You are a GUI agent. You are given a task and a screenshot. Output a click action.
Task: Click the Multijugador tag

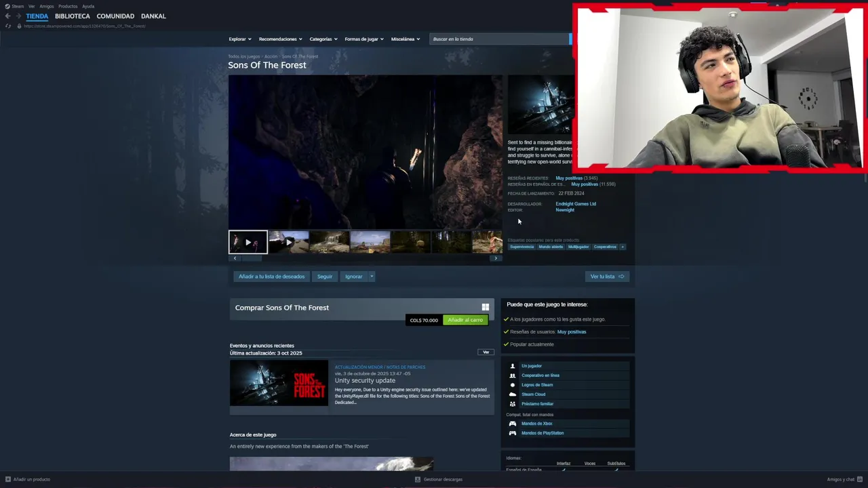pos(578,247)
